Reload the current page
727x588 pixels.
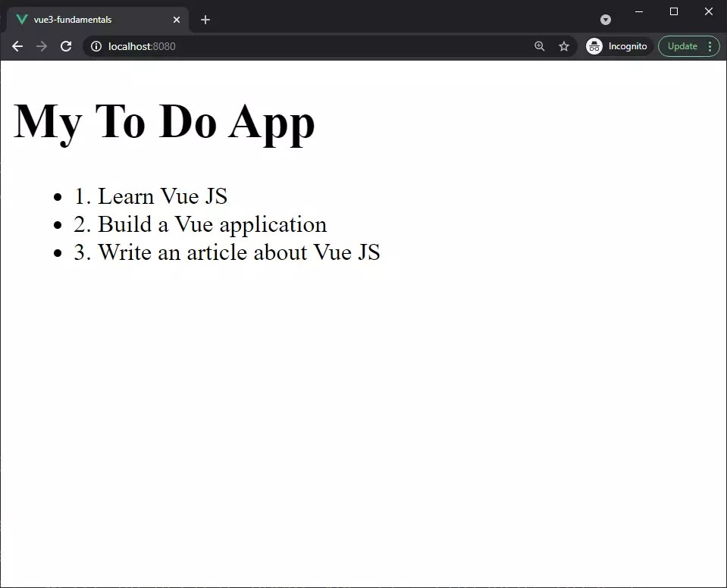pos(66,46)
